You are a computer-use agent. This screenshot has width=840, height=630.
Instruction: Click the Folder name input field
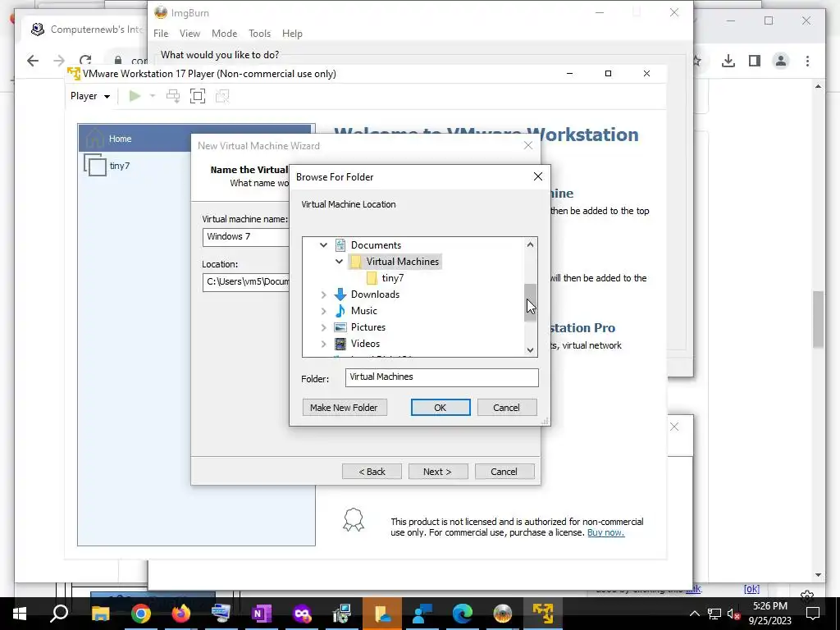click(x=441, y=377)
